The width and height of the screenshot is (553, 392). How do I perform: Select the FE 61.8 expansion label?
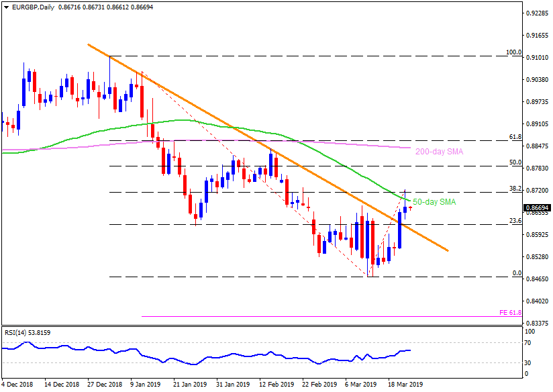pyautogui.click(x=511, y=312)
